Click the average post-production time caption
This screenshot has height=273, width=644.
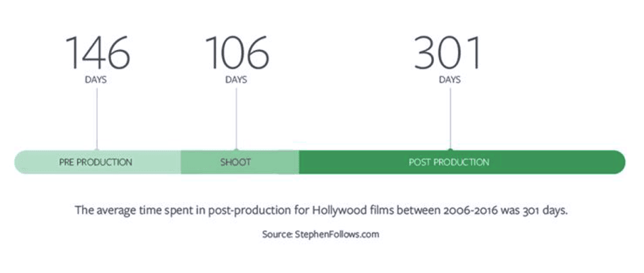pos(321,210)
